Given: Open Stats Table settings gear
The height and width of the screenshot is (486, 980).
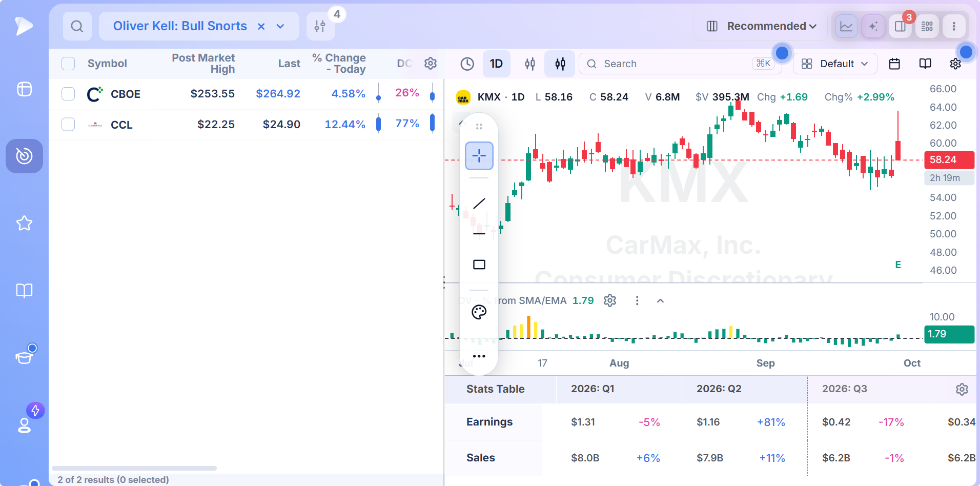Looking at the screenshot, I should pyautogui.click(x=962, y=390).
